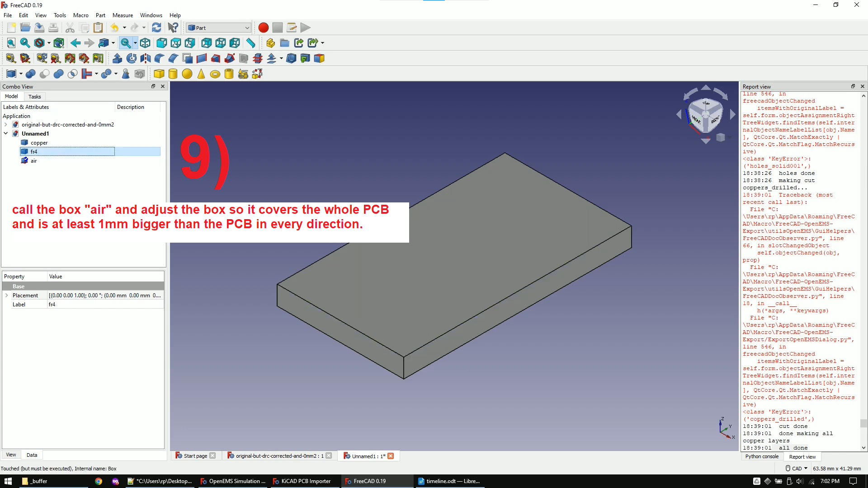Rotate view with cube up arrow
Image resolution: width=868 pixels, height=488 pixels.
(706, 88)
